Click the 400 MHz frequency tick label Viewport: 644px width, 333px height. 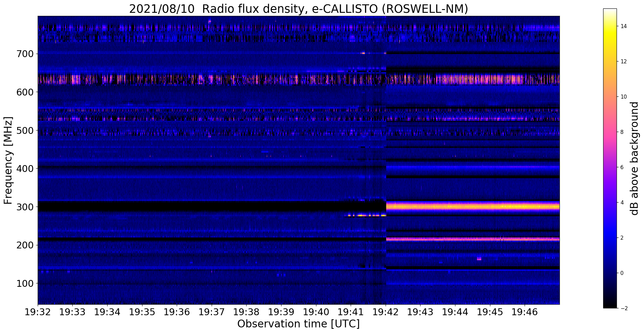click(x=25, y=169)
